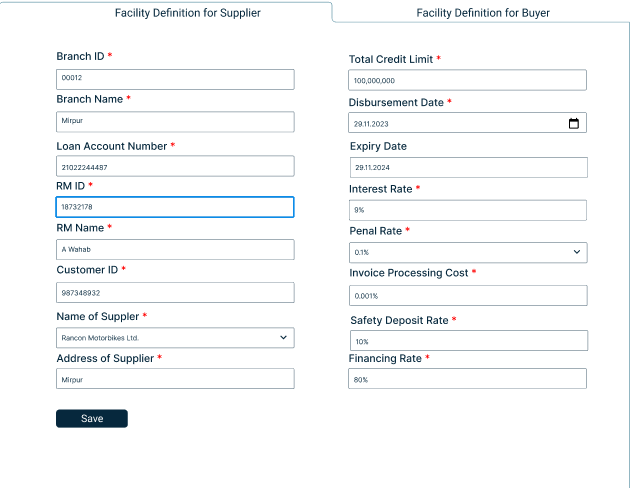This screenshot has height=488, width=630.
Task: Click the Financing Rate field showing 80%
Action: click(467, 379)
